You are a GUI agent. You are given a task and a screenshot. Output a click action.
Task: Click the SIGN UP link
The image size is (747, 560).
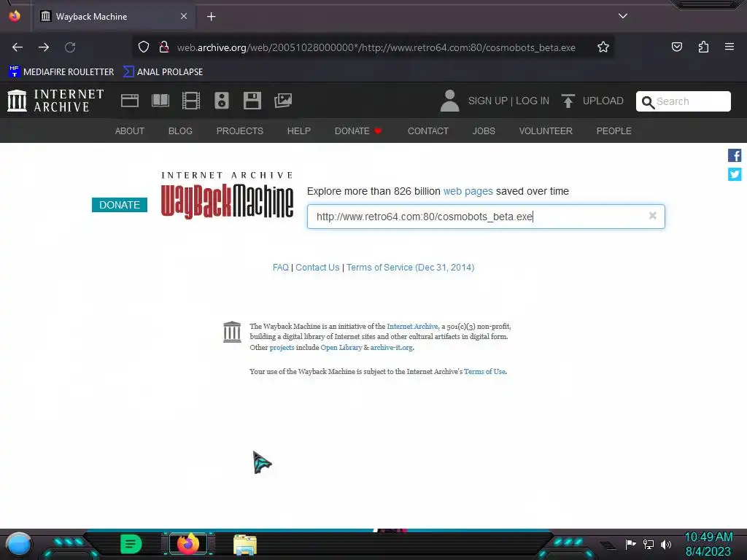[488, 101]
